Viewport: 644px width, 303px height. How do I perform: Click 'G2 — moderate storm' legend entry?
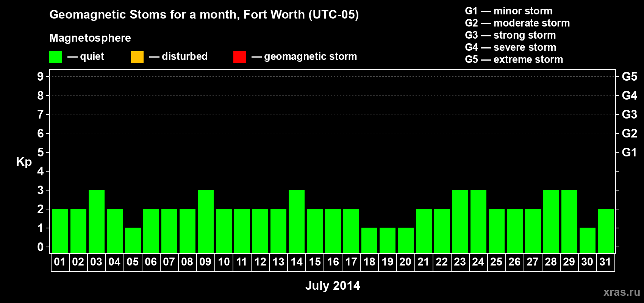tap(517, 23)
